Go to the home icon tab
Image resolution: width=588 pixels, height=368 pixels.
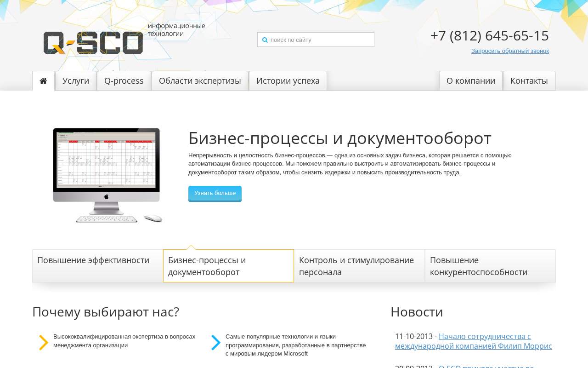[x=43, y=81]
